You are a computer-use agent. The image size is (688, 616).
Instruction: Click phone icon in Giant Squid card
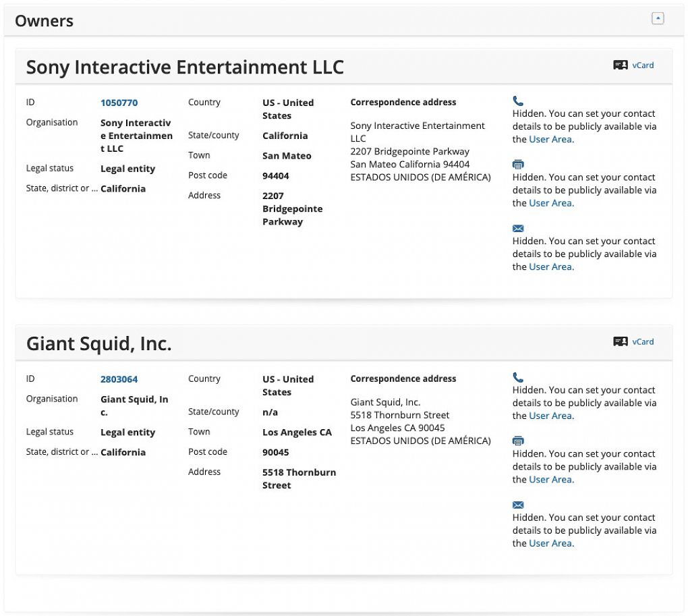518,377
